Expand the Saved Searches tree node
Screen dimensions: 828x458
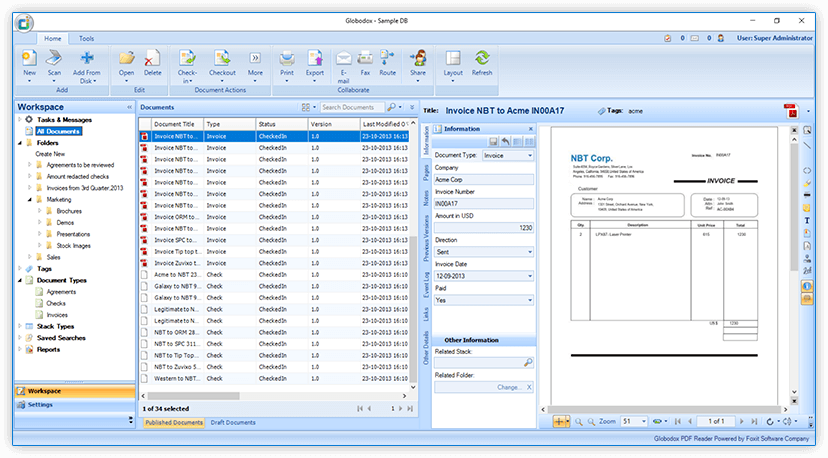click(20, 338)
